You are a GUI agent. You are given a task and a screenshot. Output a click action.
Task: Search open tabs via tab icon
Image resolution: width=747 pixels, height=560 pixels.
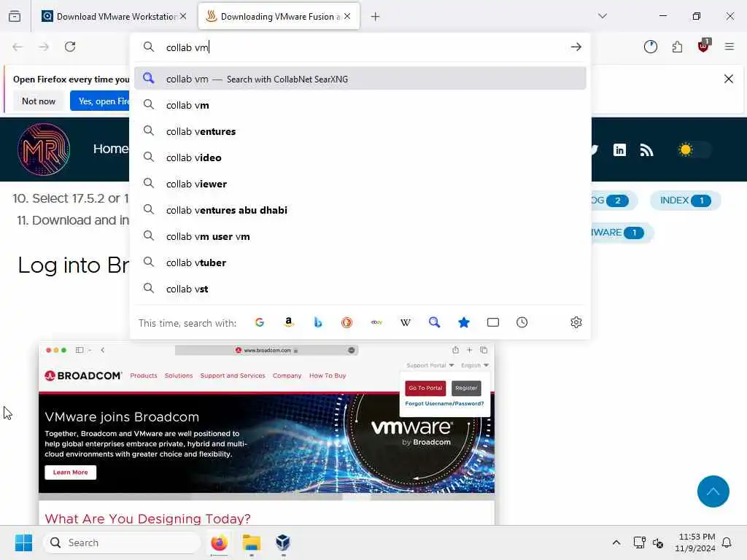[493, 322]
